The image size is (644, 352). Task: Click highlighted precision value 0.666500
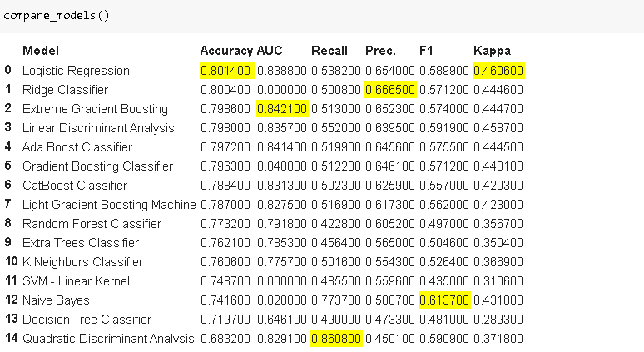390,90
